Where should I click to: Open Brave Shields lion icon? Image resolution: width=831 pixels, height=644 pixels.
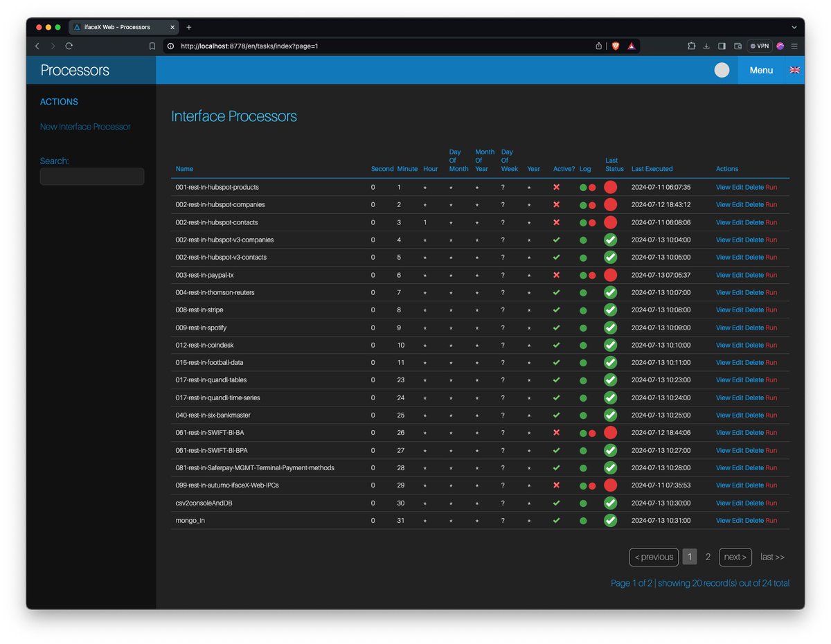616,46
